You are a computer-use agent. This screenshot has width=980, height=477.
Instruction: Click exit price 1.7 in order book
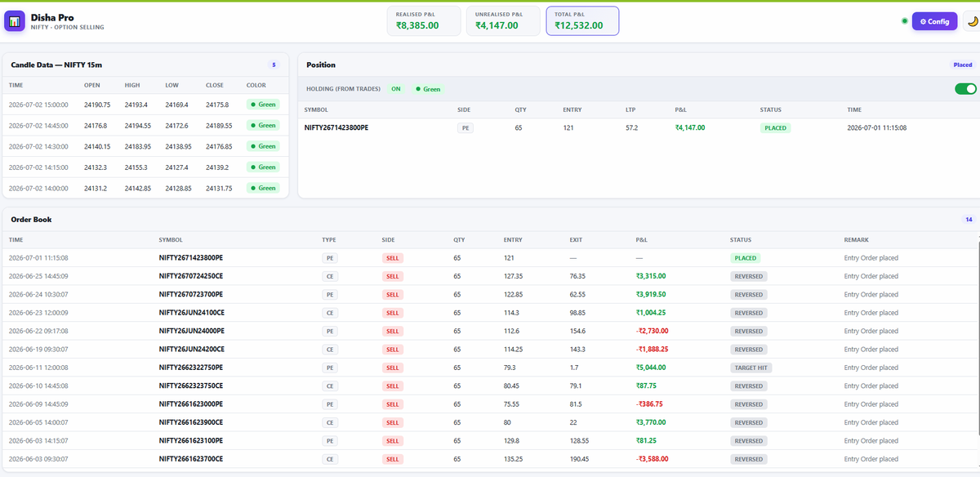pyautogui.click(x=574, y=368)
